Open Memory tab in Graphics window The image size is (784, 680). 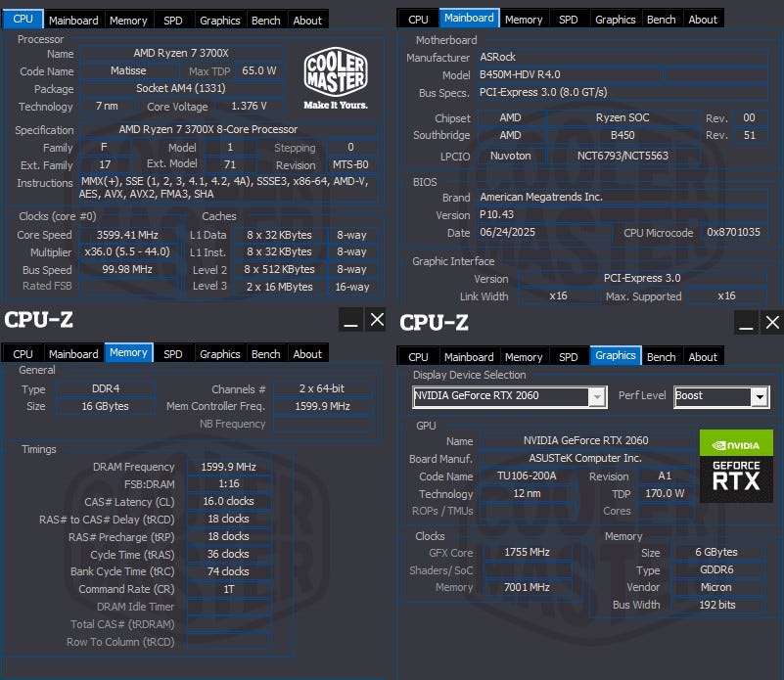pyautogui.click(x=524, y=357)
